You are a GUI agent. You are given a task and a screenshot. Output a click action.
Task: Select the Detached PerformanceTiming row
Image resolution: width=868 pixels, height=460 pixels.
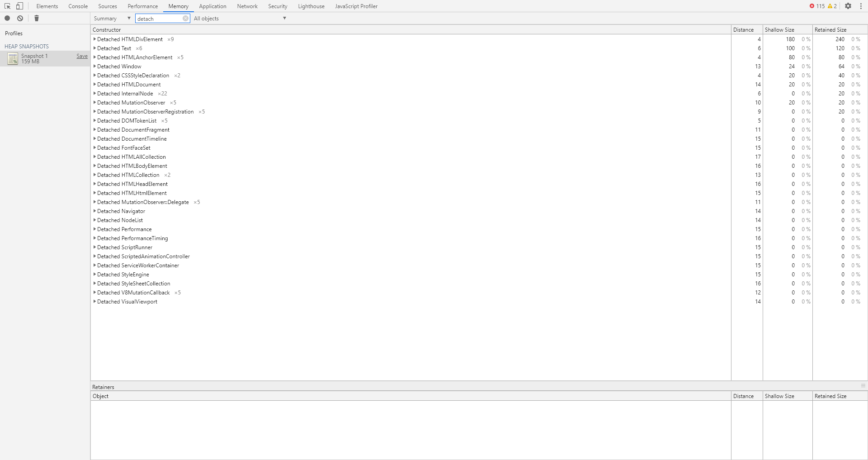(x=479, y=238)
